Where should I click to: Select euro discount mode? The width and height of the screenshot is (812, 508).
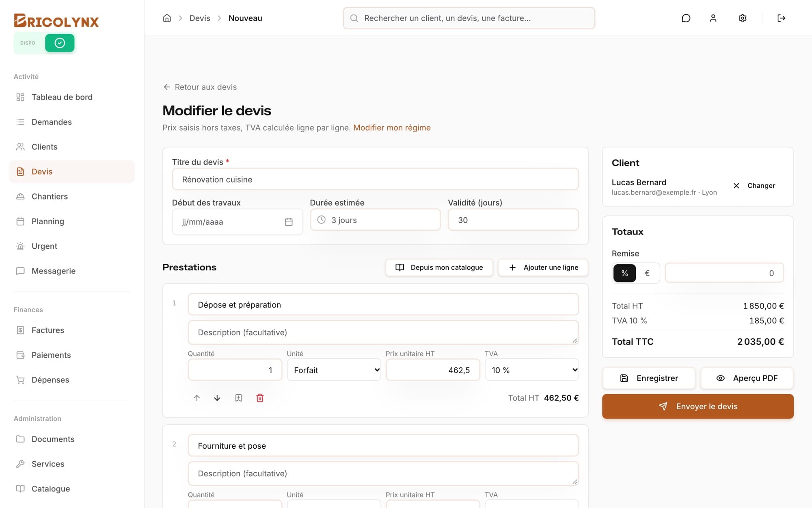click(x=647, y=273)
